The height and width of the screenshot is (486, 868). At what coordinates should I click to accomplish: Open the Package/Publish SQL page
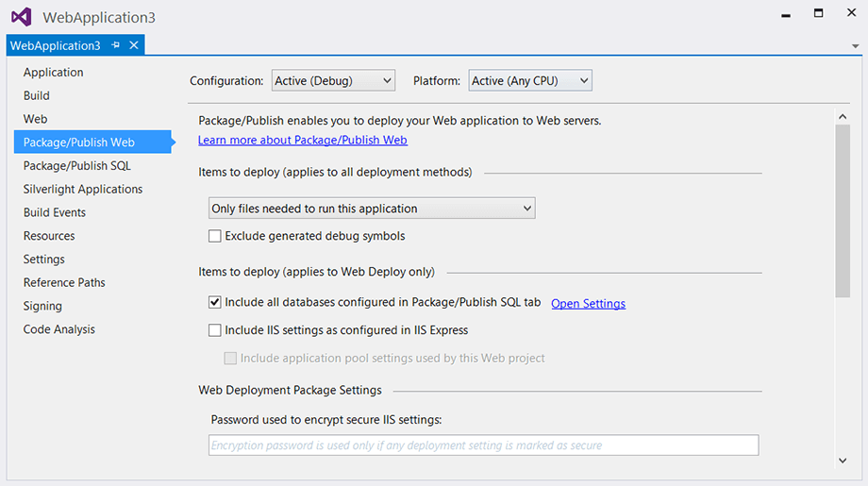point(77,165)
